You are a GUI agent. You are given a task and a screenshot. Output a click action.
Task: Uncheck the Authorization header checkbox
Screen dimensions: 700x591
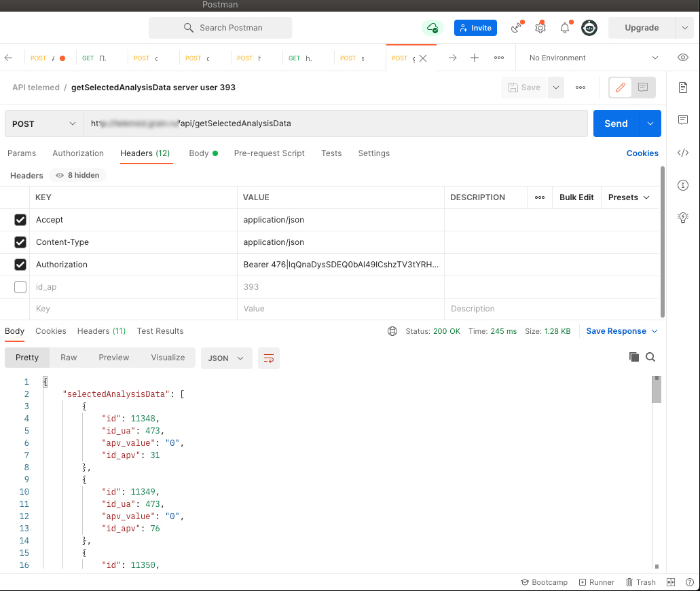[20, 265]
